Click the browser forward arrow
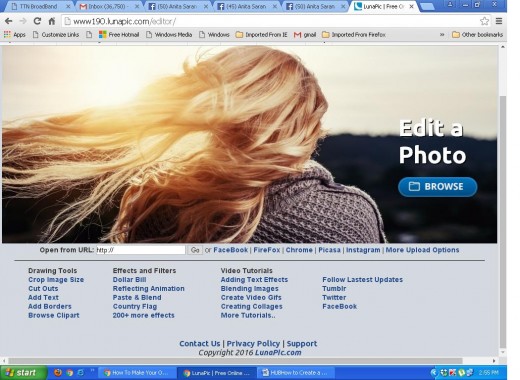Viewport: 520px width, 380px height. tap(23, 21)
